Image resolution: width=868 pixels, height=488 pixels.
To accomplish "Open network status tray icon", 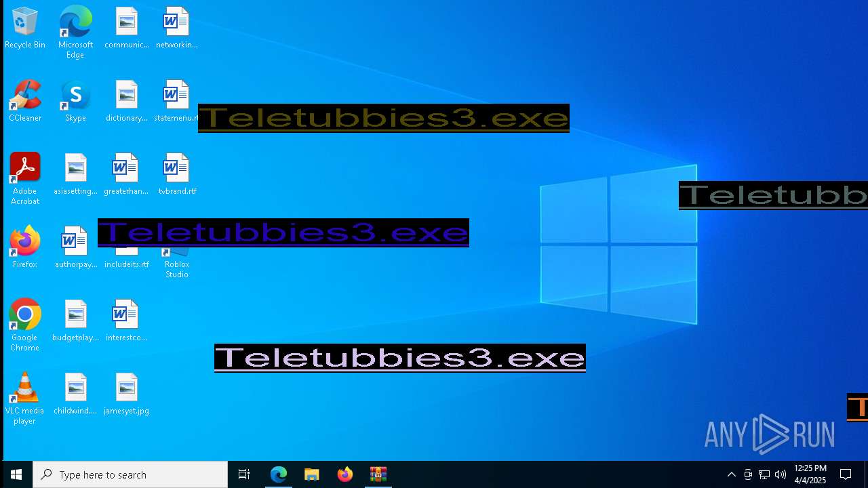I will click(764, 474).
